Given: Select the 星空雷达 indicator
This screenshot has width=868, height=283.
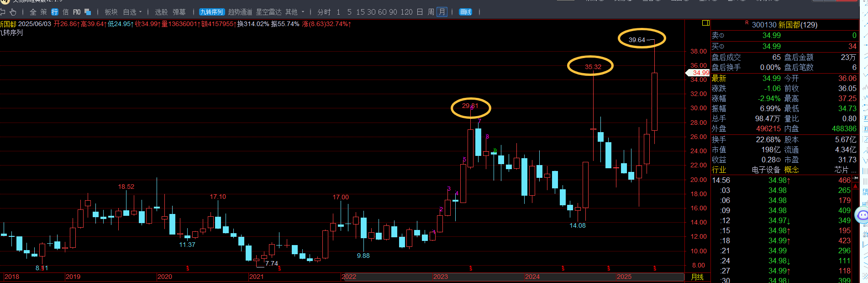Looking at the screenshot, I should click(268, 12).
